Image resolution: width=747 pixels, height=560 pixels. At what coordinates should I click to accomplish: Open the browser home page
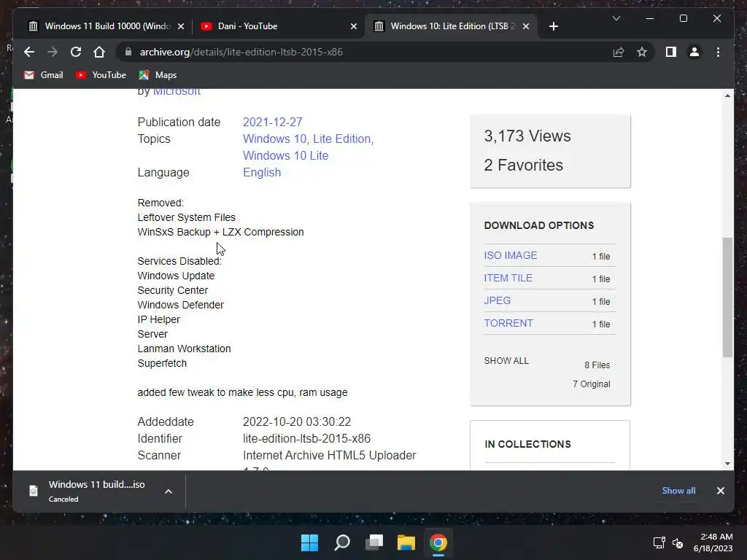pos(99,52)
